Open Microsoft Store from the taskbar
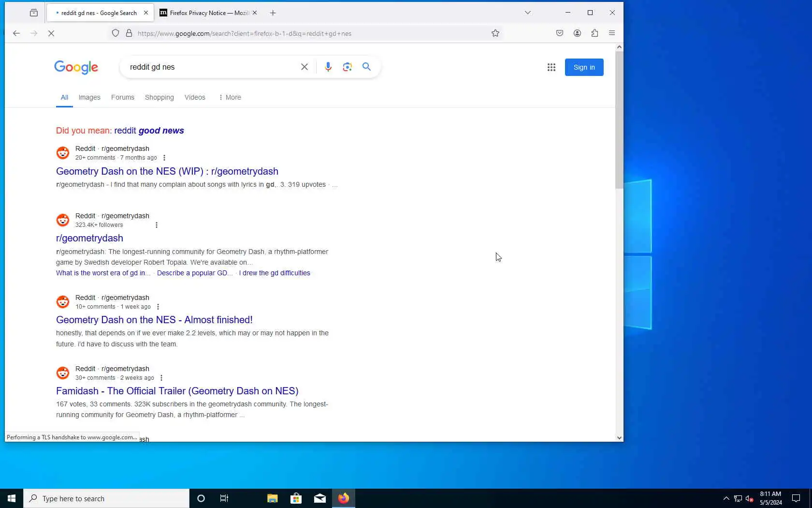The image size is (812, 508). (x=296, y=498)
